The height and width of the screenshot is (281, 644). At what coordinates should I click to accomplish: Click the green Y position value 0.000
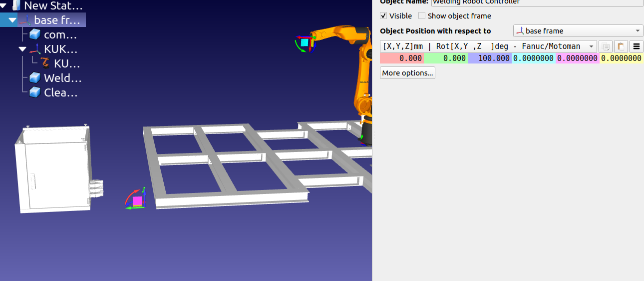click(x=446, y=58)
